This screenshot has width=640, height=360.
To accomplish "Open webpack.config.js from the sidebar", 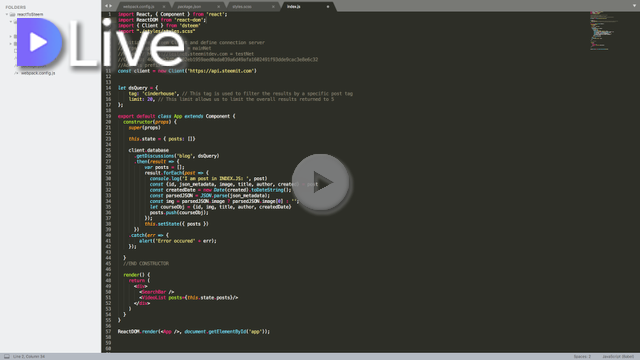I will pos(38,73).
